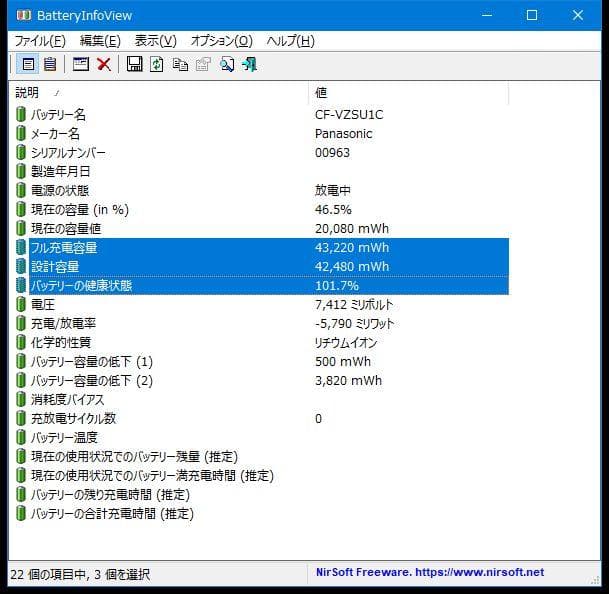Sort by the 説明 column header
This screenshot has width=609, height=594.
click(x=158, y=93)
